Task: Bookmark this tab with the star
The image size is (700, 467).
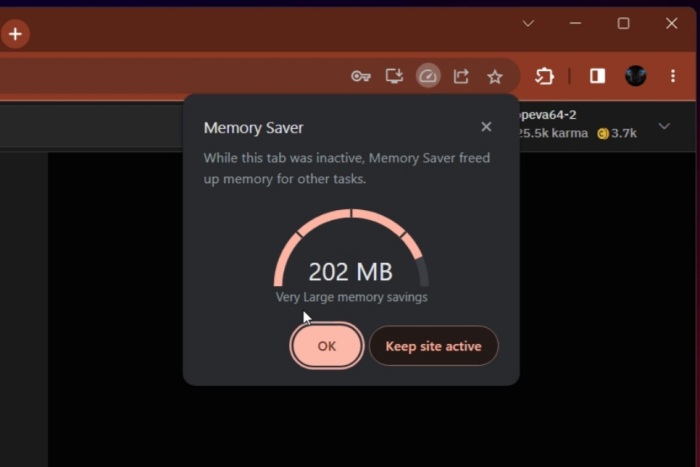Action: (x=494, y=76)
